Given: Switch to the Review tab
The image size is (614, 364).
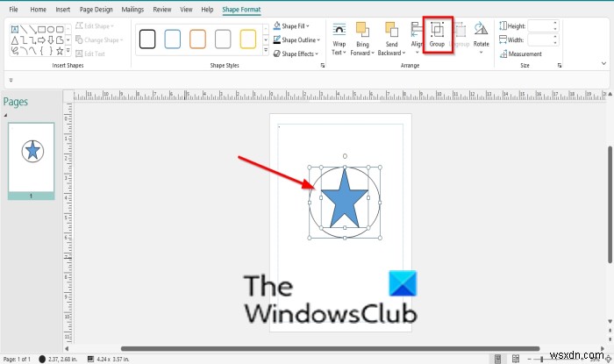Looking at the screenshot, I should point(162,10).
